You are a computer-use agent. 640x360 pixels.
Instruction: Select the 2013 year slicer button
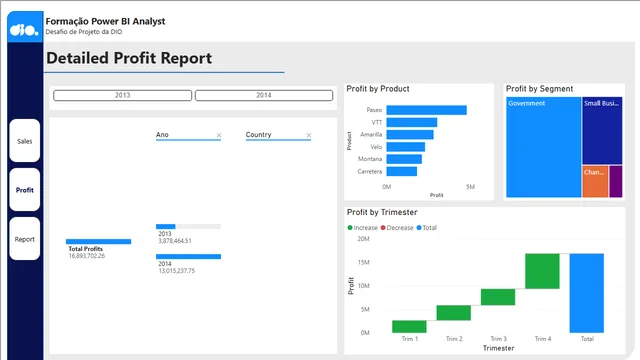point(122,95)
